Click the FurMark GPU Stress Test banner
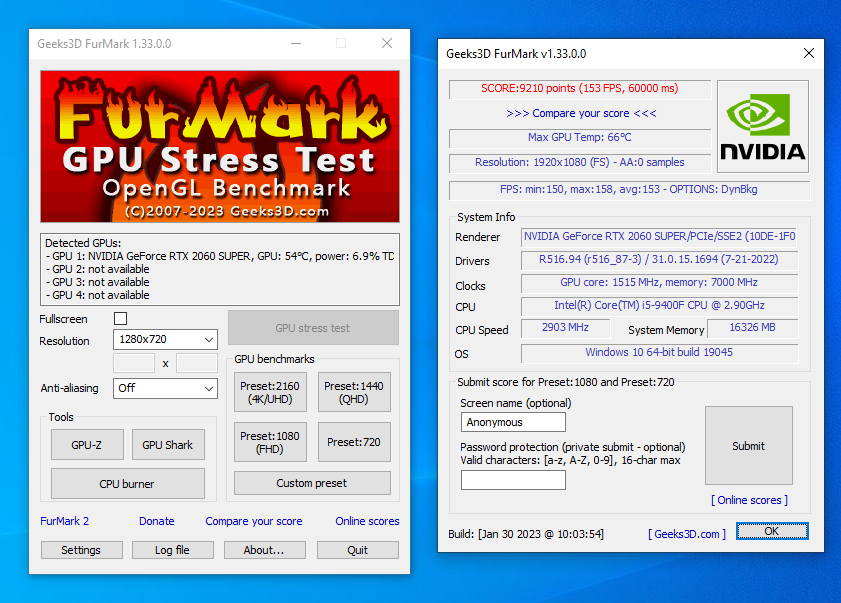The width and height of the screenshot is (841, 603). click(220, 146)
